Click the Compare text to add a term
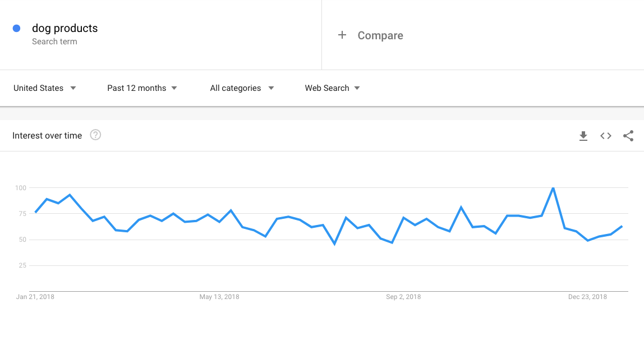This screenshot has height=340, width=644. point(380,35)
